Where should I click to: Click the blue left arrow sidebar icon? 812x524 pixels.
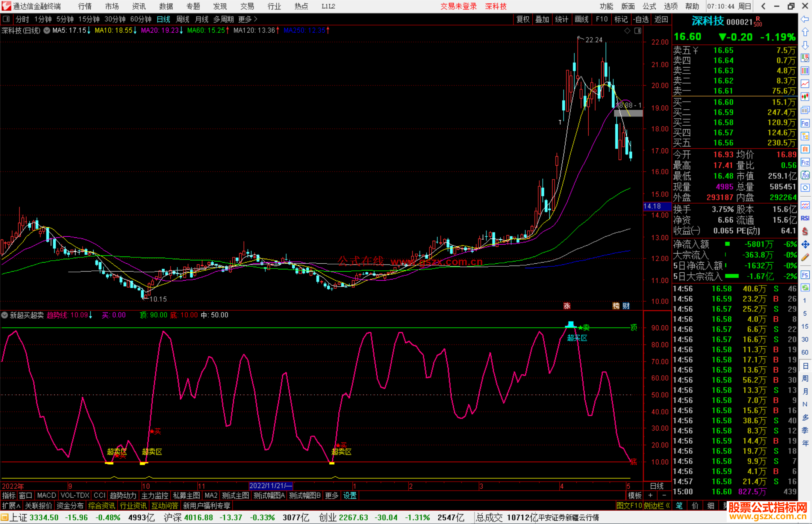coord(805,19)
